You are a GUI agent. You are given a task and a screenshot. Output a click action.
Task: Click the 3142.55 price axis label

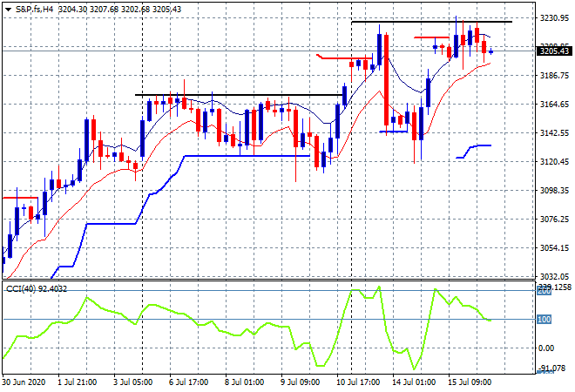tap(554, 133)
